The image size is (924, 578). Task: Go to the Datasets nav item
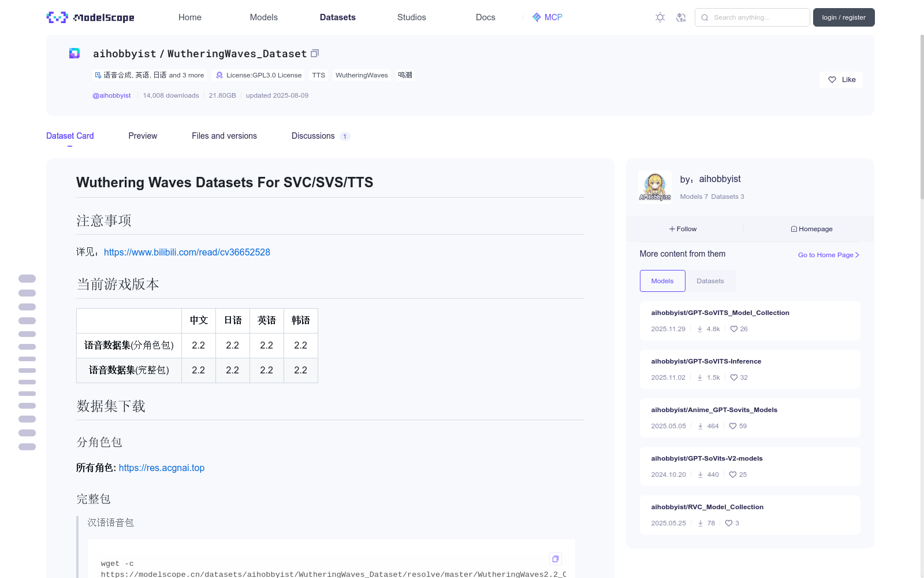click(x=338, y=17)
